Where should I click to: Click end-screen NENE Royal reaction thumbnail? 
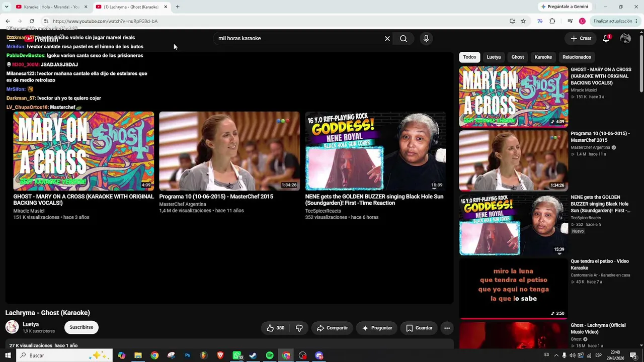(375, 151)
